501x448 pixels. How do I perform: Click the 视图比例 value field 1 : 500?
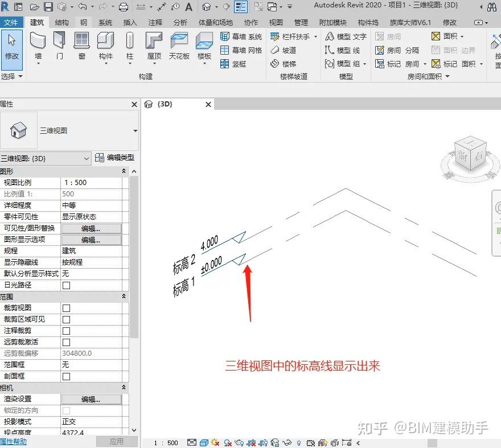point(91,183)
